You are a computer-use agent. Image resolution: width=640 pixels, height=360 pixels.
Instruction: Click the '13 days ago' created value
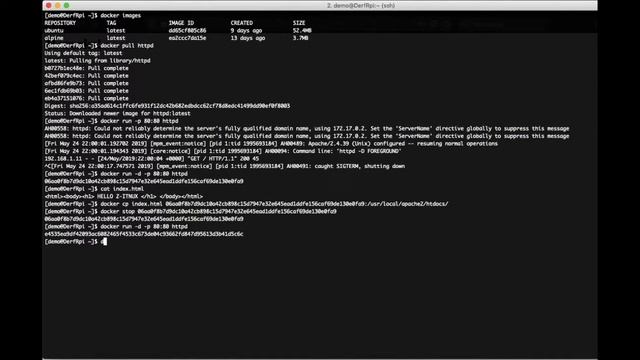[x=248, y=38]
